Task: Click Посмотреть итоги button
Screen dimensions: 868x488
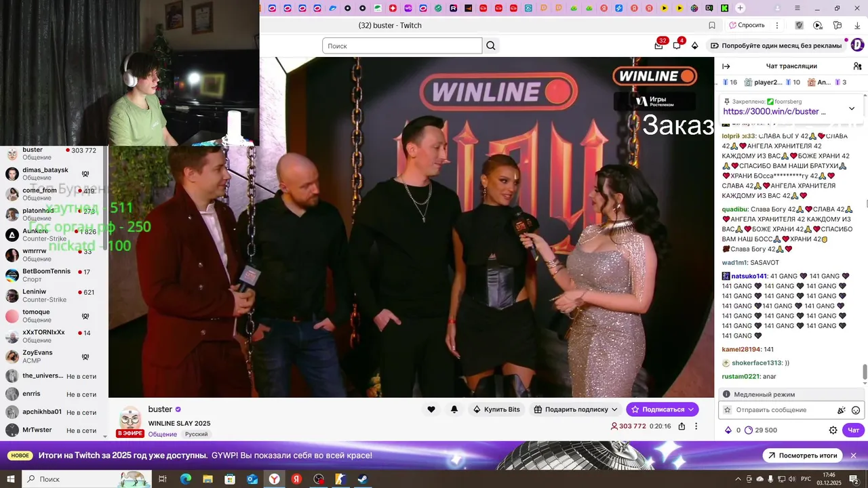Action: click(x=802, y=455)
